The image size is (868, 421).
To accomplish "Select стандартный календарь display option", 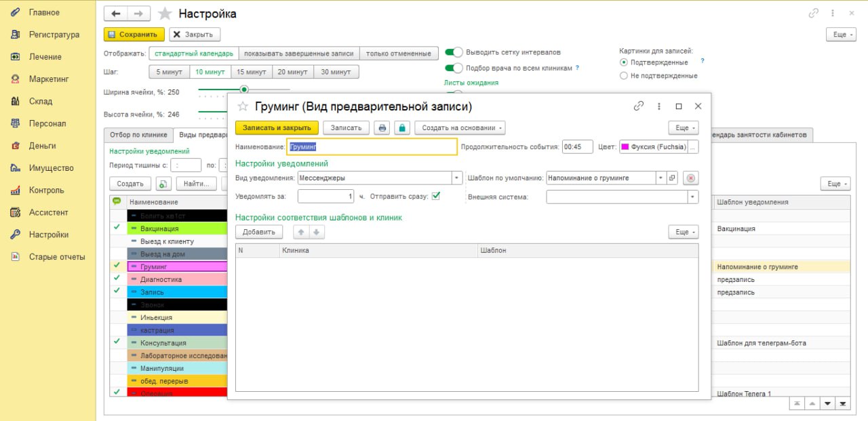I will (194, 54).
